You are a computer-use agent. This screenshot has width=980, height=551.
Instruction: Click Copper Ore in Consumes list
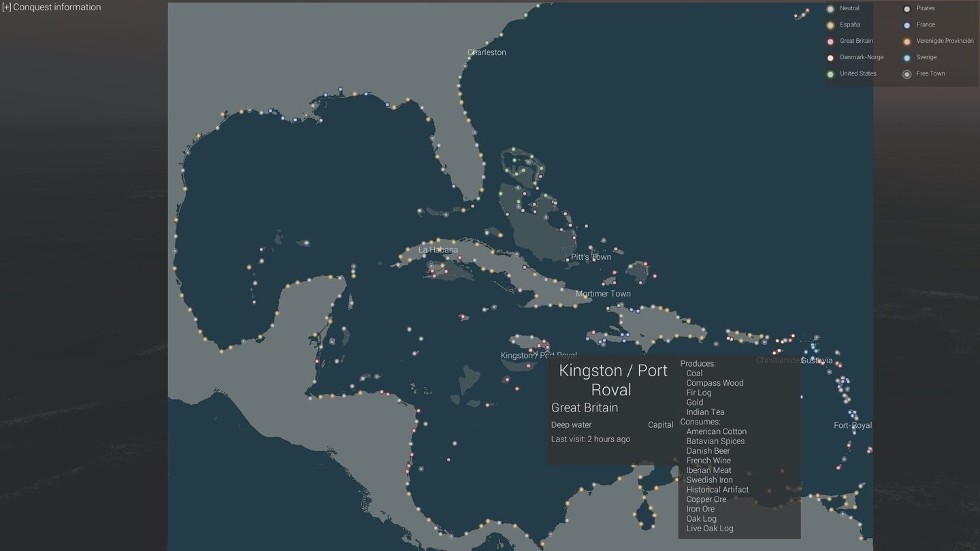[706, 499]
